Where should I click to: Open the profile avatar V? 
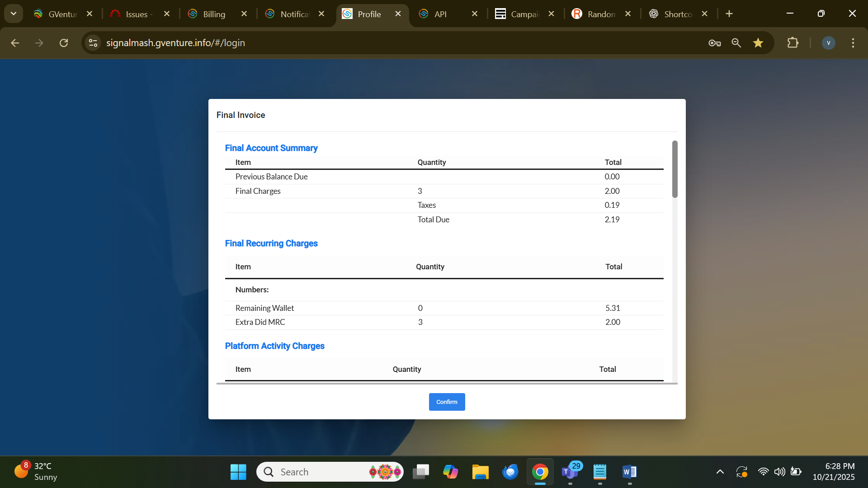[x=828, y=43]
